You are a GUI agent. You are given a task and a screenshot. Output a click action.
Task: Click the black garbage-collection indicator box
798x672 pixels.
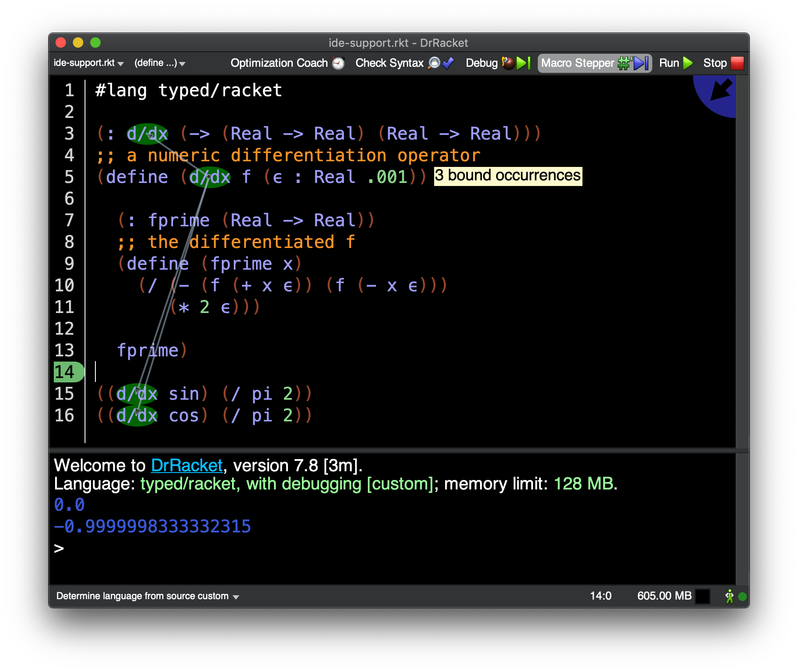[x=703, y=597]
